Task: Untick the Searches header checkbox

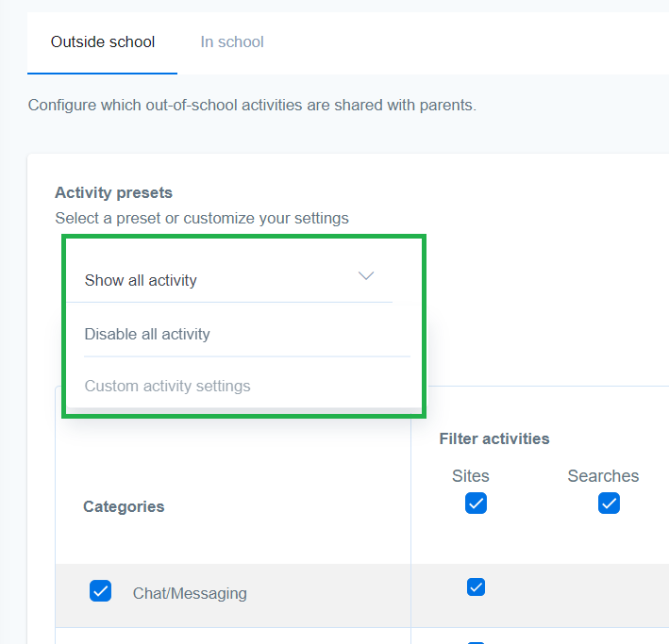Action: (x=609, y=504)
